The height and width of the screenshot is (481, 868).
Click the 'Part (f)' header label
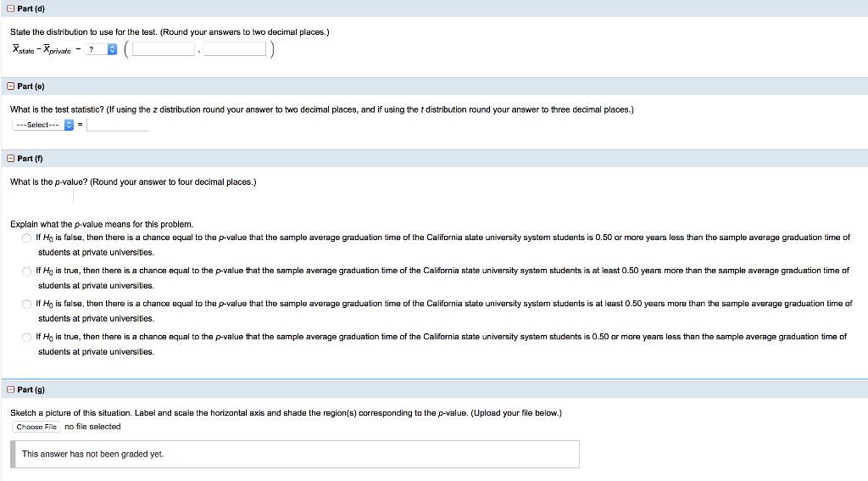[30, 159]
